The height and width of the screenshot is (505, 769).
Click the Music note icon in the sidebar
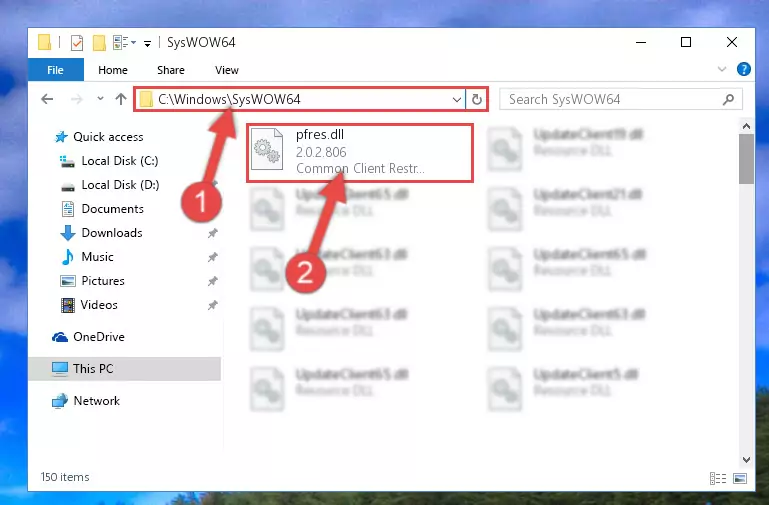[68, 257]
